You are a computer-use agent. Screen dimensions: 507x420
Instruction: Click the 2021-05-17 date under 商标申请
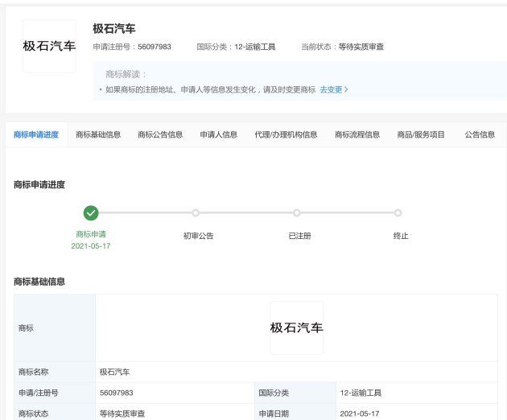click(91, 246)
